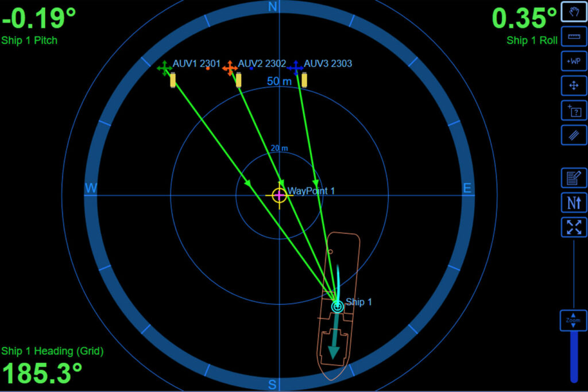Select the WayPoint 1 crosshair marker
The height and width of the screenshot is (392, 588).
point(280,195)
